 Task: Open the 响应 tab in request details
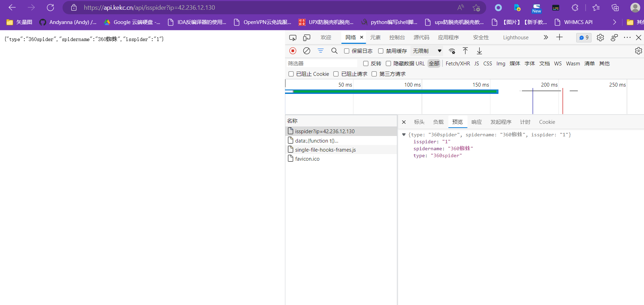pyautogui.click(x=476, y=122)
